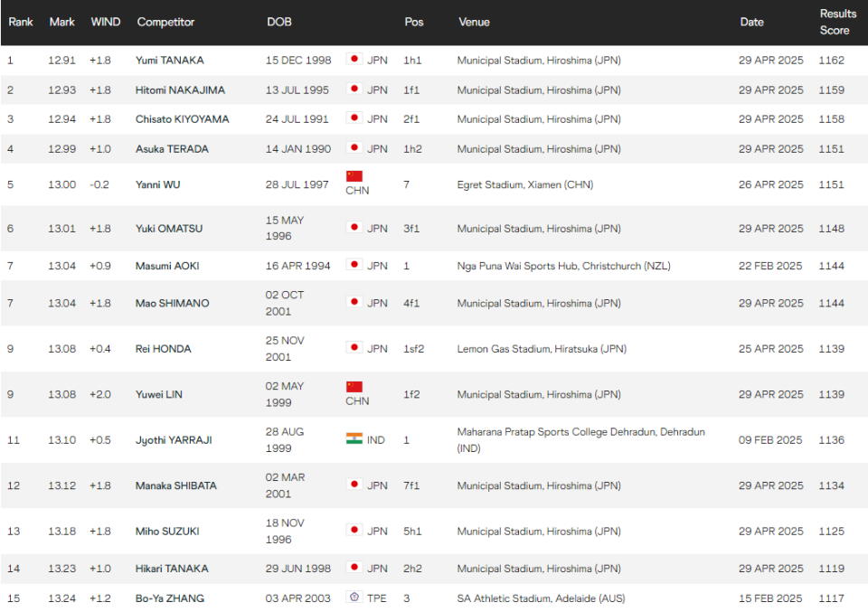Click India flag icon beside Jyothi YARRAJI

tap(354, 439)
